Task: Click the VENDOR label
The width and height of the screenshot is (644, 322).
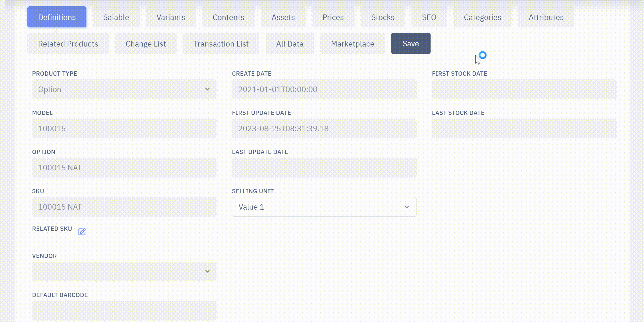Action: [x=45, y=256]
